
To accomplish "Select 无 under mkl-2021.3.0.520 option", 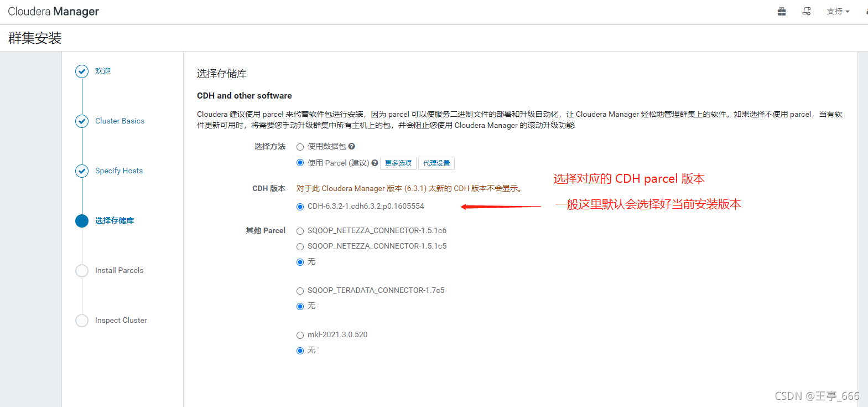I will point(300,351).
